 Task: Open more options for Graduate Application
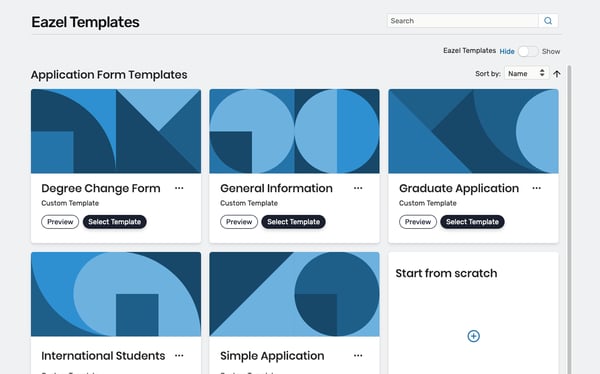[x=536, y=188]
